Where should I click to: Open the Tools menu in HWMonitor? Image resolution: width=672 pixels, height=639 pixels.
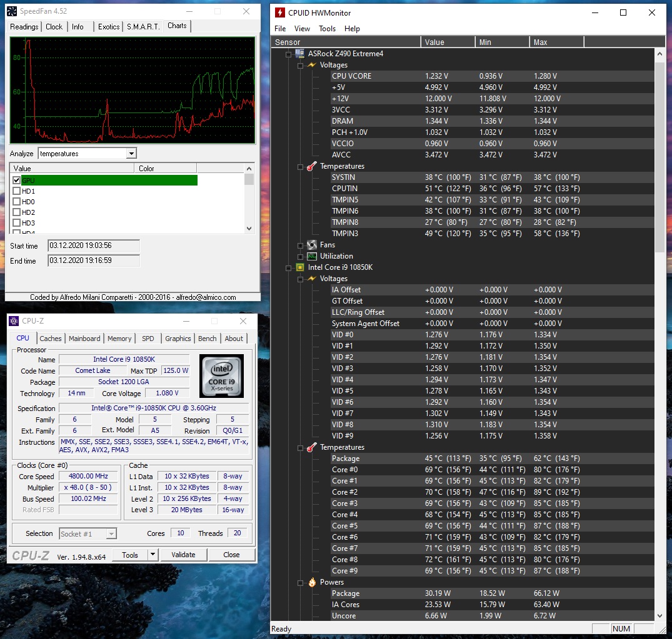(327, 29)
